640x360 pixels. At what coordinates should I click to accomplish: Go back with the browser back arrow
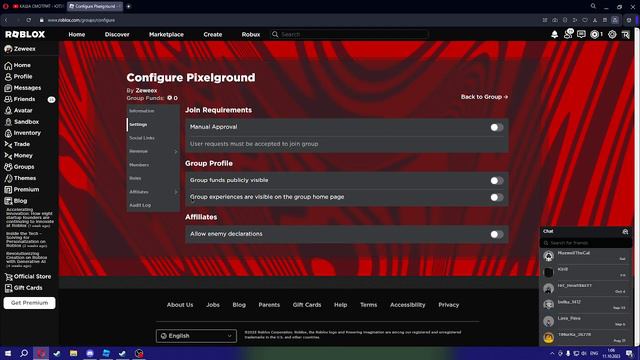pos(6,20)
